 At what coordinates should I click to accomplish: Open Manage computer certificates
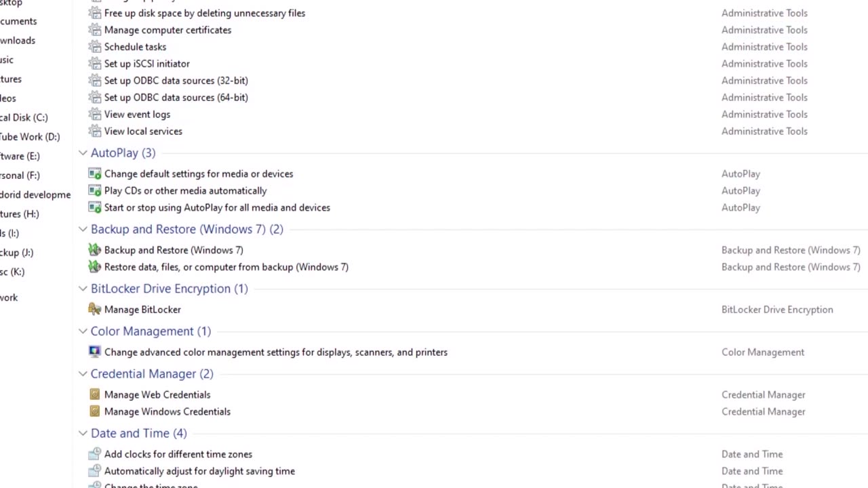coord(167,30)
